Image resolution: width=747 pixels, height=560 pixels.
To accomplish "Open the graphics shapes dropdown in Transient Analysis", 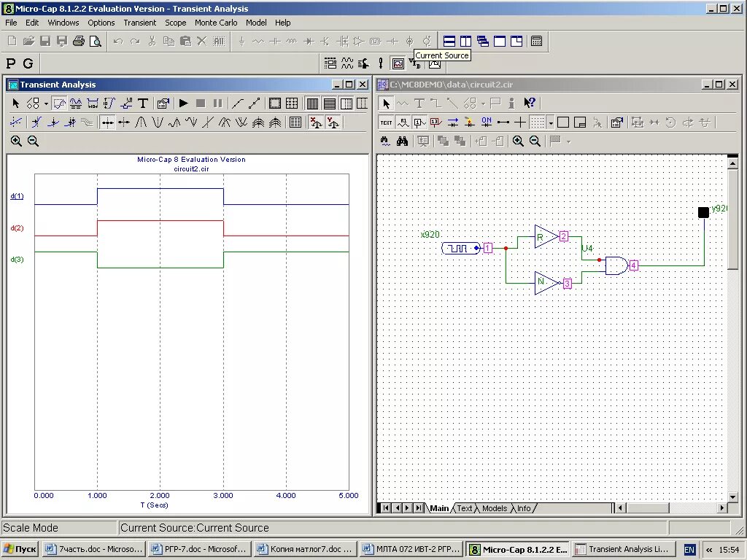I will tap(46, 104).
